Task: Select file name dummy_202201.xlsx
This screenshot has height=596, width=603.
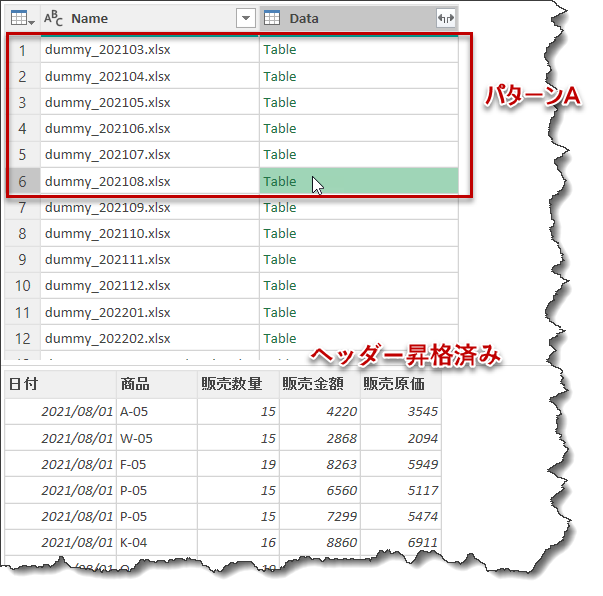Action: [107, 313]
